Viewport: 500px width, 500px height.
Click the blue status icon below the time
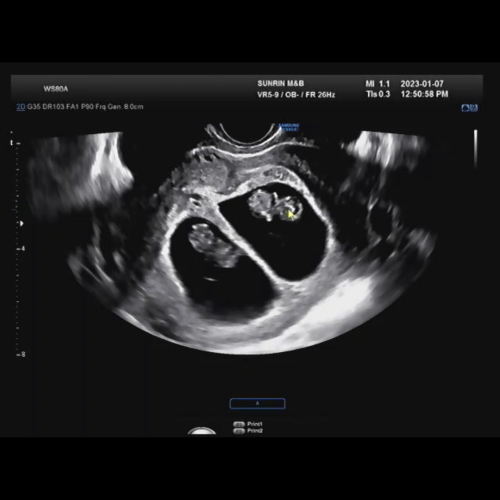point(469,107)
